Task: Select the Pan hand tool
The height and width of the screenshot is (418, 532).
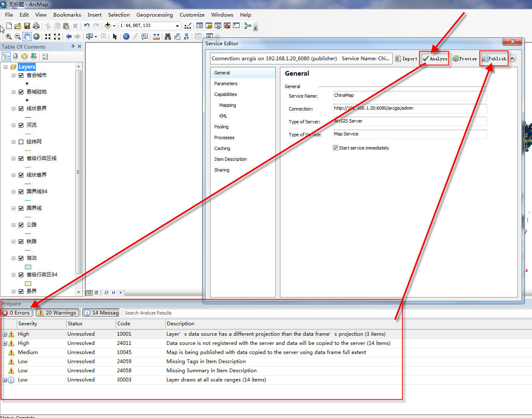Action: [x=27, y=37]
